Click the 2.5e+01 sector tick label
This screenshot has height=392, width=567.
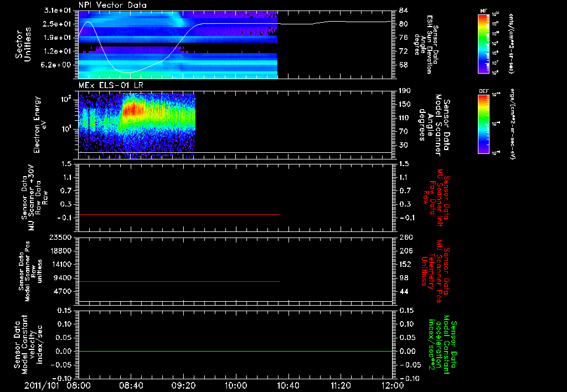click(58, 24)
